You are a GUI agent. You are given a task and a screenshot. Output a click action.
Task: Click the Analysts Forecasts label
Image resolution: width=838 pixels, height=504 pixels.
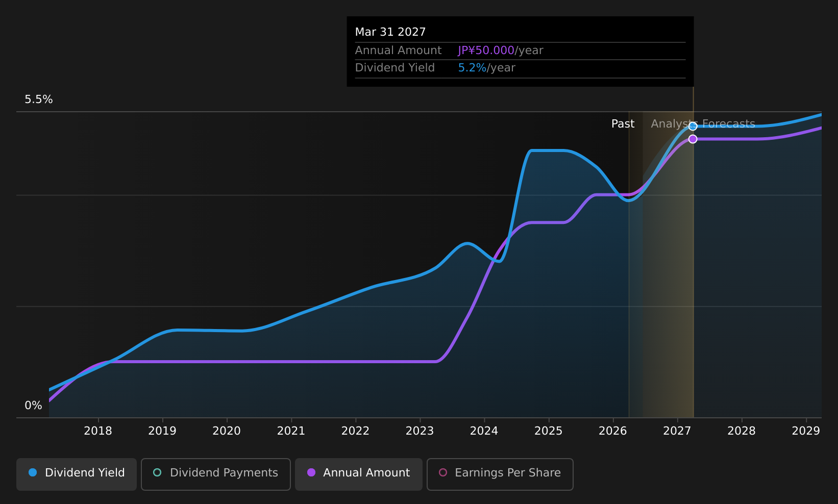703,124
